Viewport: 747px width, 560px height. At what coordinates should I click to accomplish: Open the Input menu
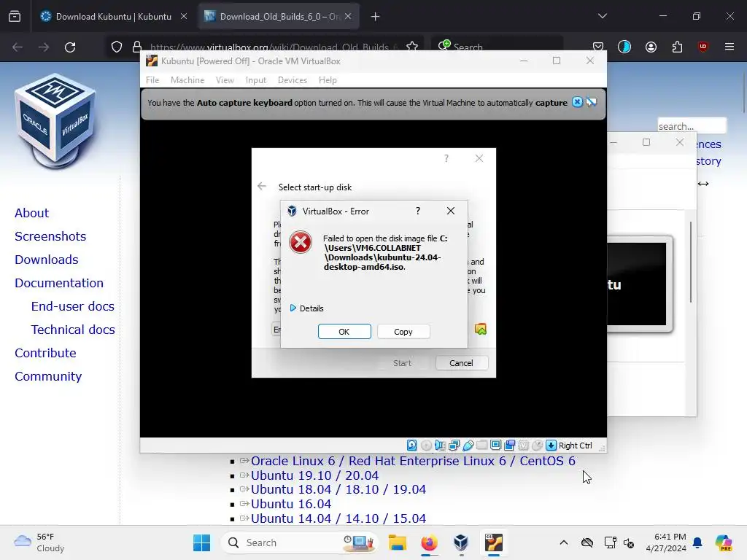256,80
